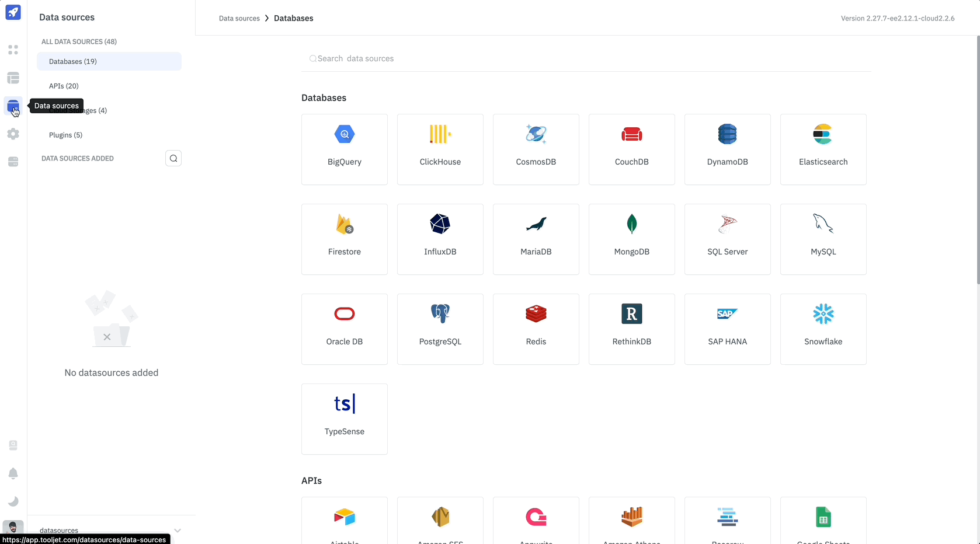Image resolution: width=980 pixels, height=544 pixels.
Task: Choose the MongoDB data source
Action: click(631, 239)
